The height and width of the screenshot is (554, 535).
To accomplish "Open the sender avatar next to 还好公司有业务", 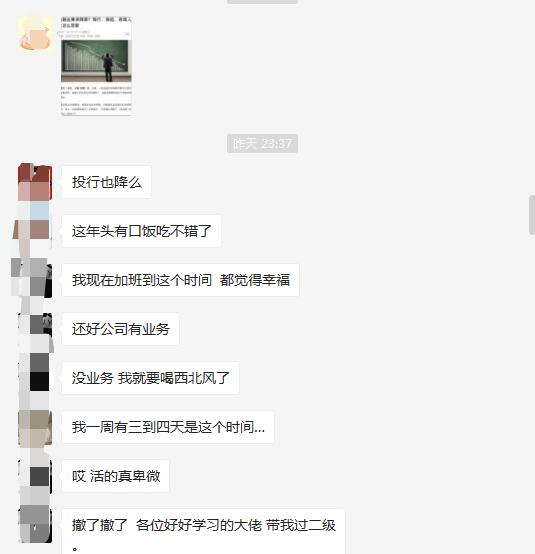I will pos(35,329).
